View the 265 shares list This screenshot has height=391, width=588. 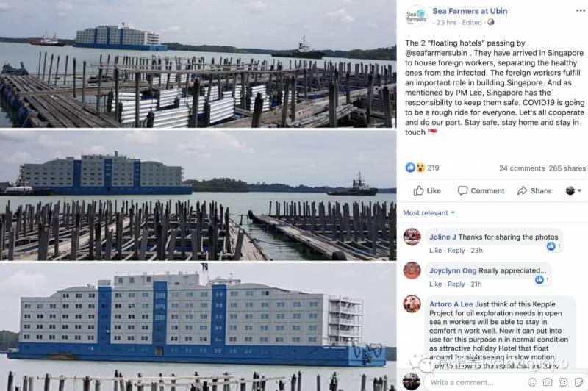567,168
